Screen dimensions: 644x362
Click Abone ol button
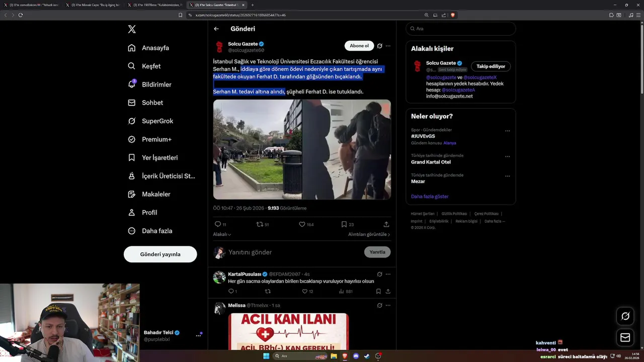pyautogui.click(x=359, y=46)
